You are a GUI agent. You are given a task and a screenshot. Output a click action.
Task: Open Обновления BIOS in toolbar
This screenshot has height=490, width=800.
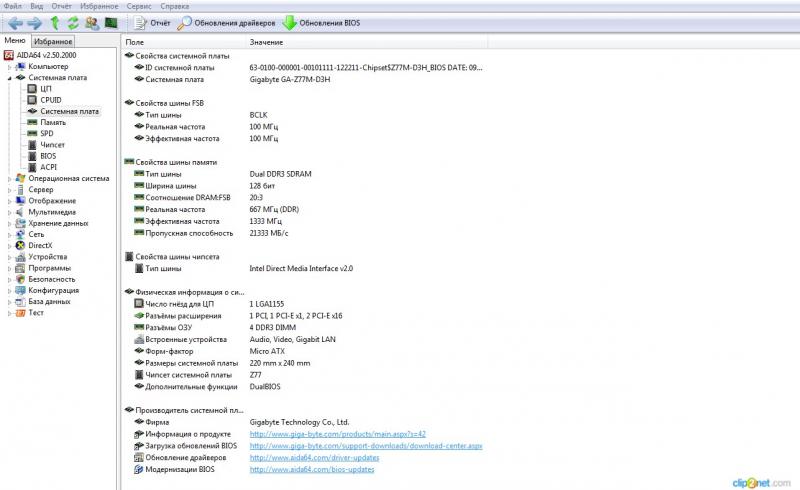tap(321, 23)
